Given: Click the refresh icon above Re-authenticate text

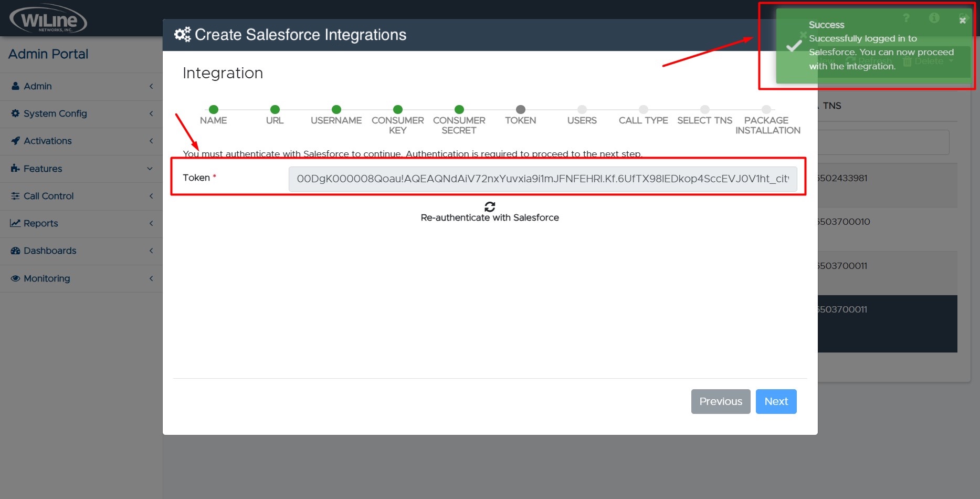Looking at the screenshot, I should coord(489,205).
